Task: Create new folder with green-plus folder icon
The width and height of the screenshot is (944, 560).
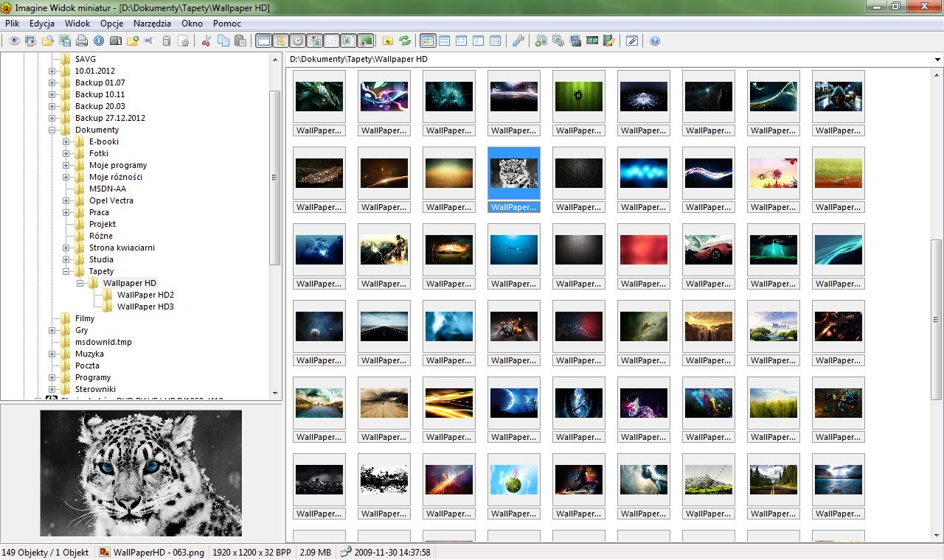Action: [133, 41]
